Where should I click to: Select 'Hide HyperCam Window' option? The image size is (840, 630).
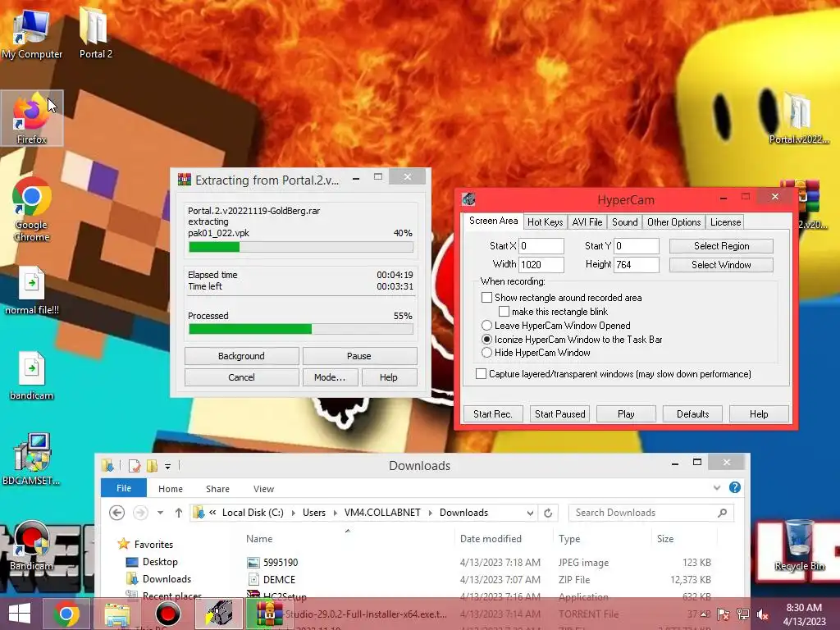(x=486, y=353)
